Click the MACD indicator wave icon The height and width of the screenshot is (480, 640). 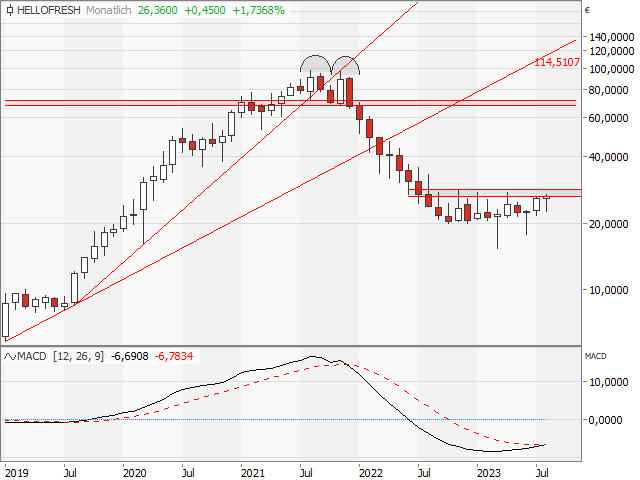10,357
